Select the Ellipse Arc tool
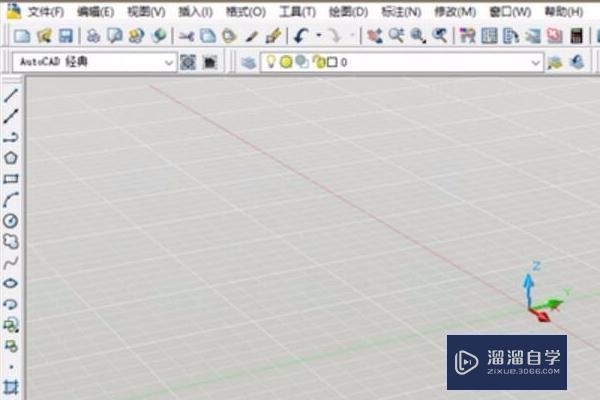Image resolution: width=600 pixels, height=400 pixels. (x=11, y=304)
